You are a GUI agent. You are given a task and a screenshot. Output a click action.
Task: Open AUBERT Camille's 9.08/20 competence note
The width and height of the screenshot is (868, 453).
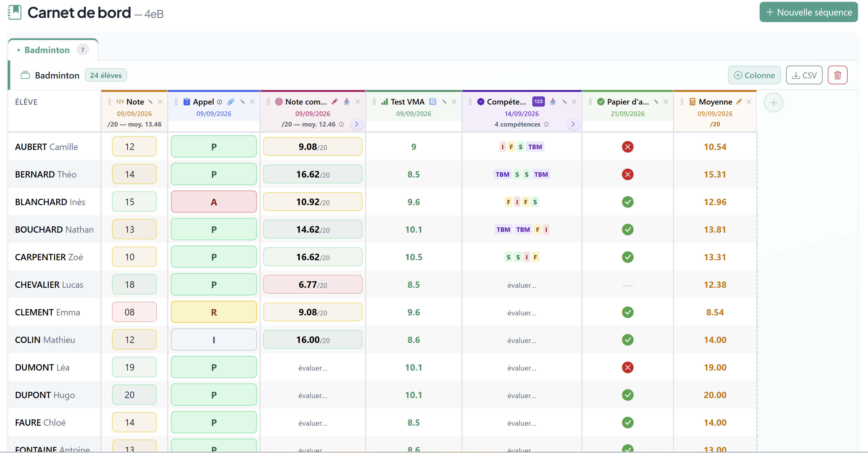(x=312, y=147)
